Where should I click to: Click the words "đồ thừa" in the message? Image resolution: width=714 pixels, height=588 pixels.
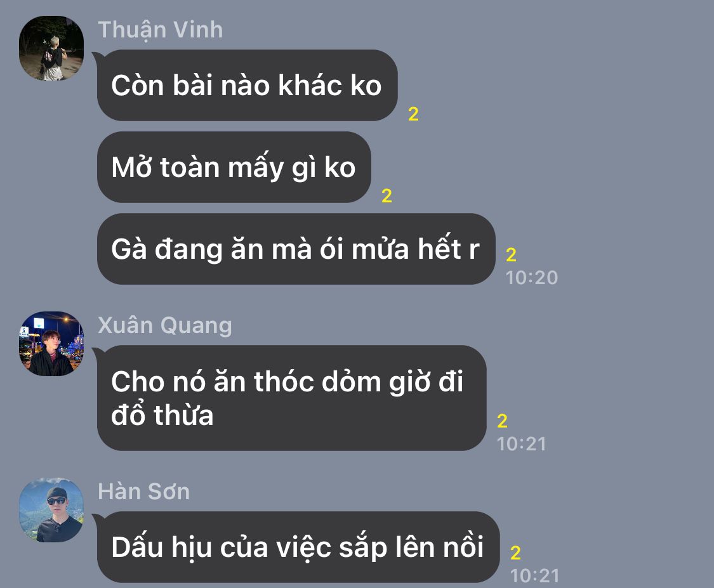[162, 415]
